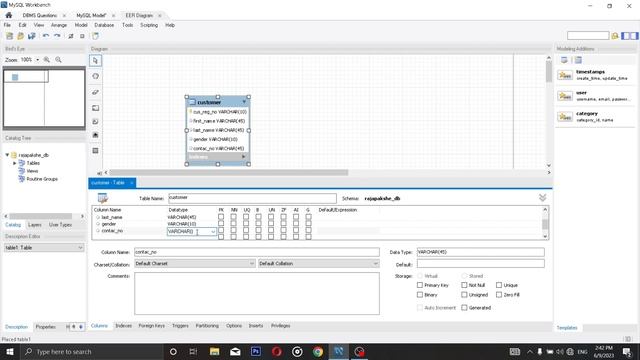
Task: Open the Database menu
Action: tap(104, 25)
